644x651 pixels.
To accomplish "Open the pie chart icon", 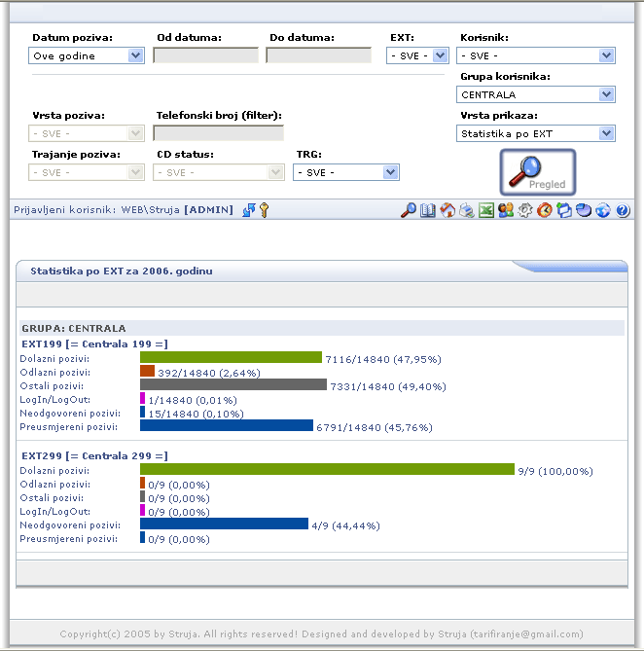I will click(584, 210).
